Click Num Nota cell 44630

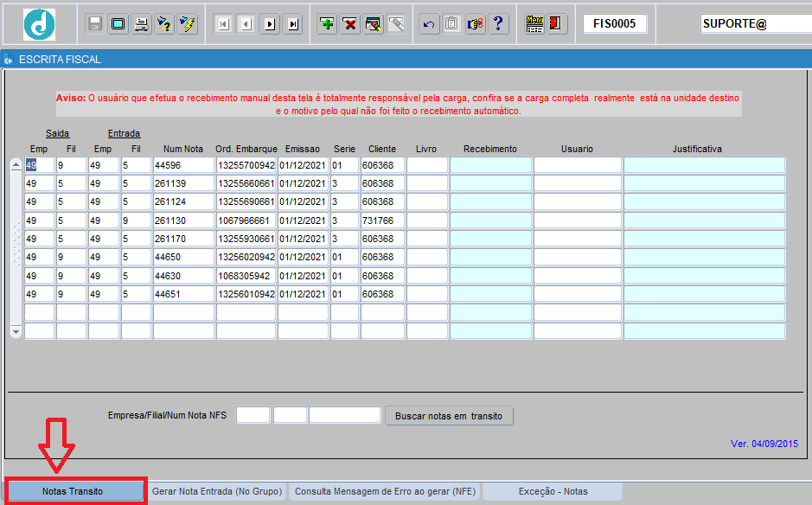pos(183,276)
